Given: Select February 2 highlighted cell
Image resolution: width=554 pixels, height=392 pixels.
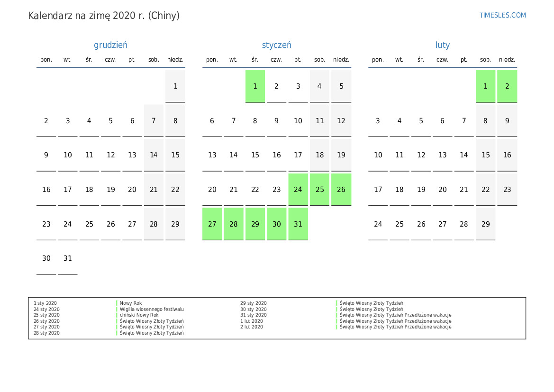Looking at the screenshot, I should coord(507,86).
